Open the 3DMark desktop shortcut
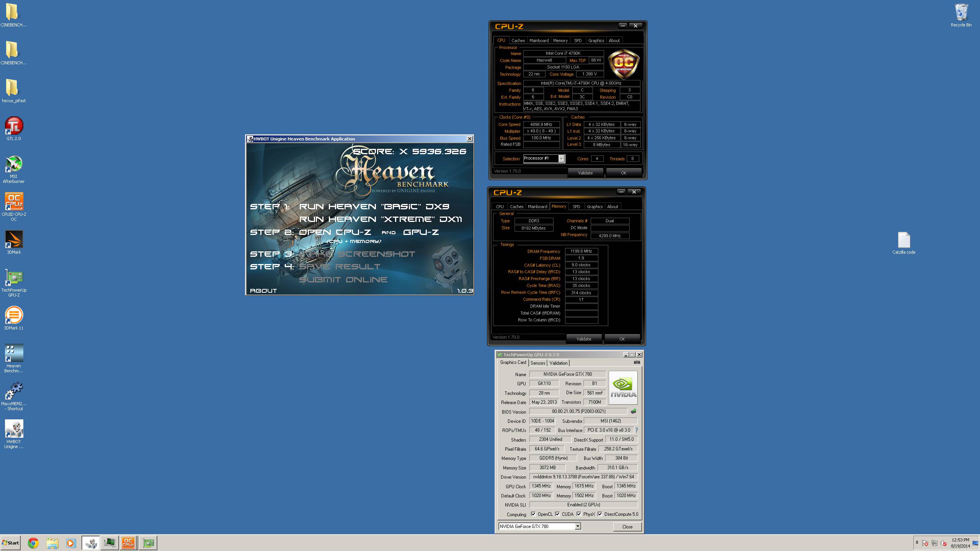The height and width of the screenshot is (551, 980). pyautogui.click(x=14, y=242)
